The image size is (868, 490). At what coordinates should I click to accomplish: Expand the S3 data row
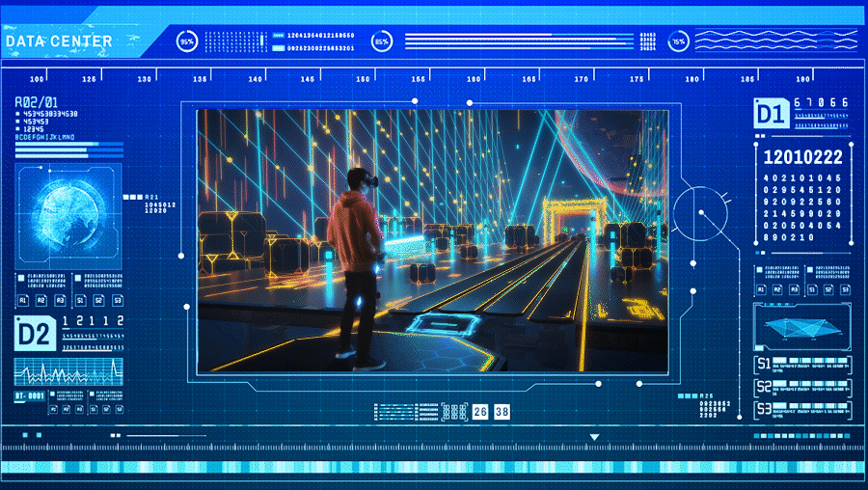(802, 409)
